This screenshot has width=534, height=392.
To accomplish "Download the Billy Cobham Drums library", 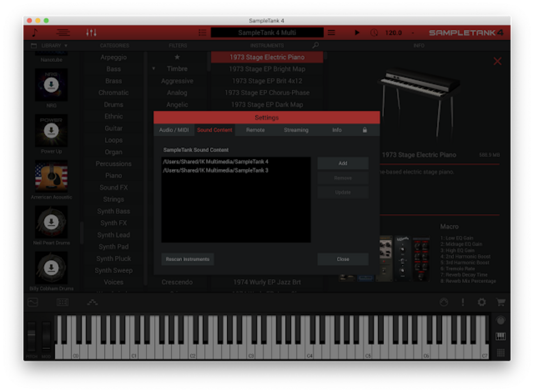I will point(51,268).
